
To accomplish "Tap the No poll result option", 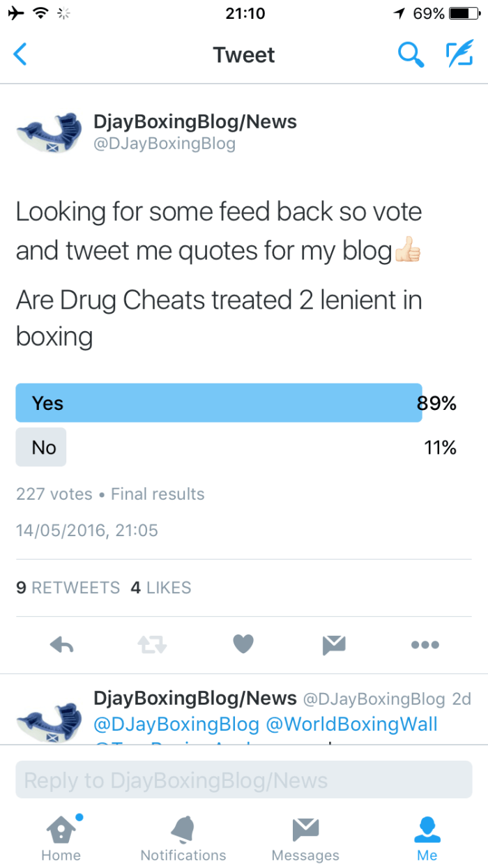I will point(42,447).
